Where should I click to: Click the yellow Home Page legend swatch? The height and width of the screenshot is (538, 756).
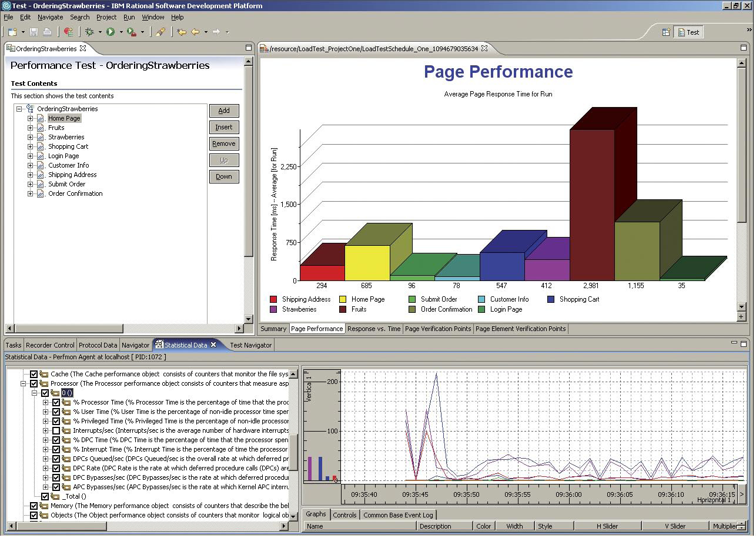[x=342, y=299]
